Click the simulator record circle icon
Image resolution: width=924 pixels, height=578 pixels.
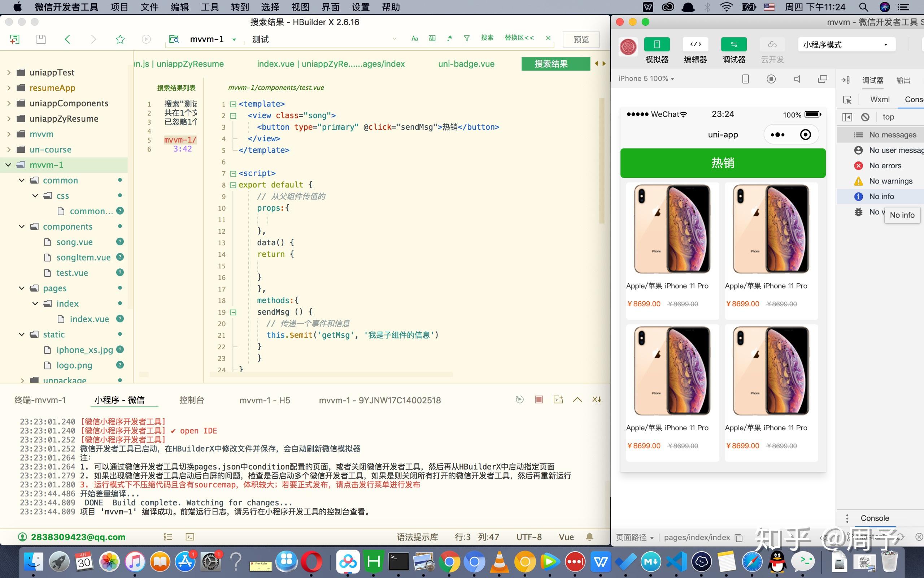771,79
